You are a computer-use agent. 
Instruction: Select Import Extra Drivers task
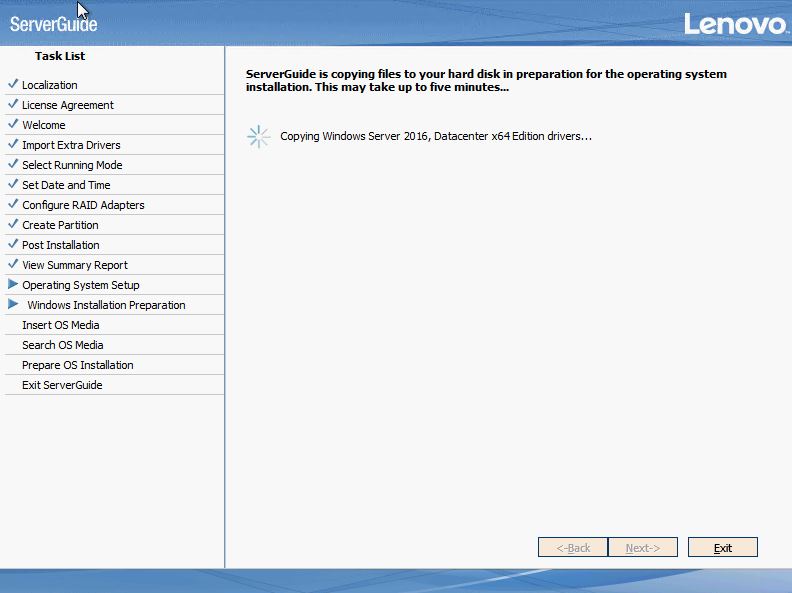(115, 145)
